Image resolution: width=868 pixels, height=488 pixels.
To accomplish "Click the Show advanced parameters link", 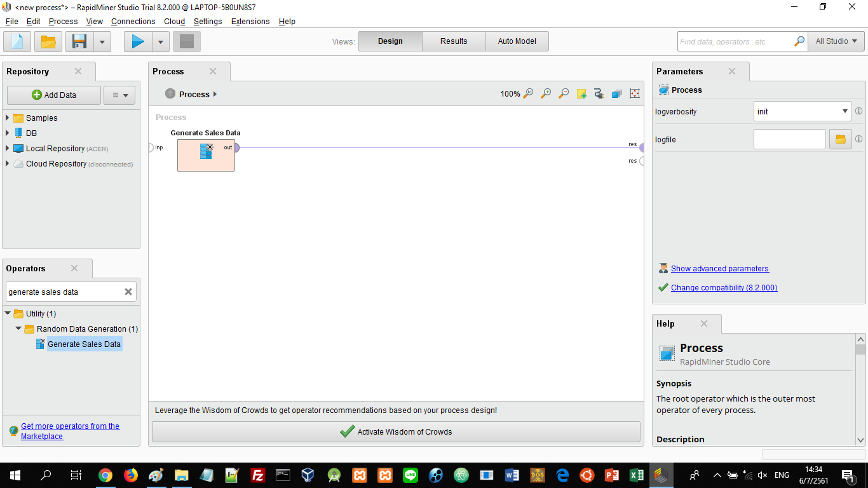I will click(x=719, y=268).
